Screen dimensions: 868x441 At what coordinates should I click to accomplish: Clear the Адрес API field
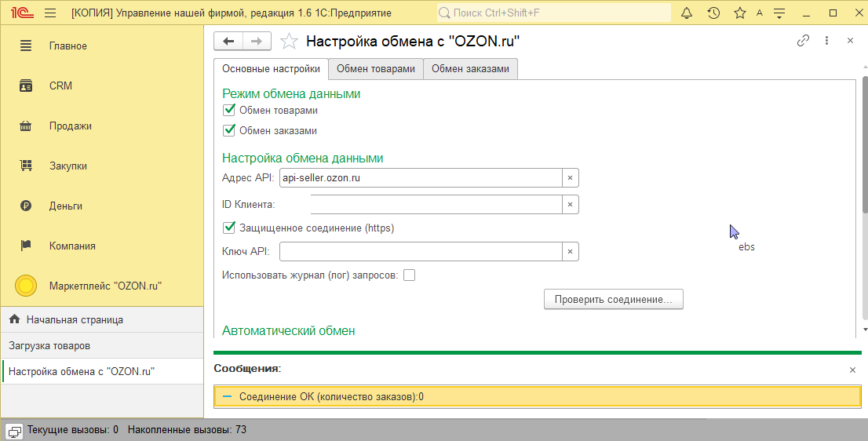pos(571,178)
